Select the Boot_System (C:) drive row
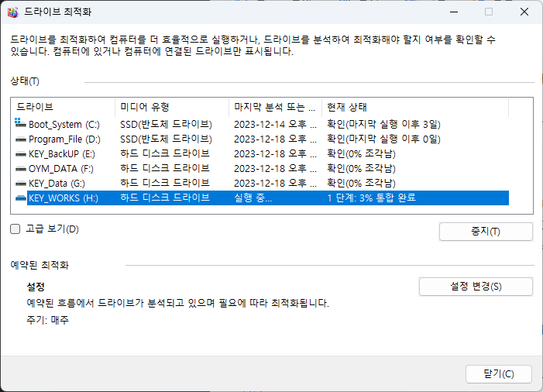This screenshot has width=543, height=392. [x=262, y=124]
